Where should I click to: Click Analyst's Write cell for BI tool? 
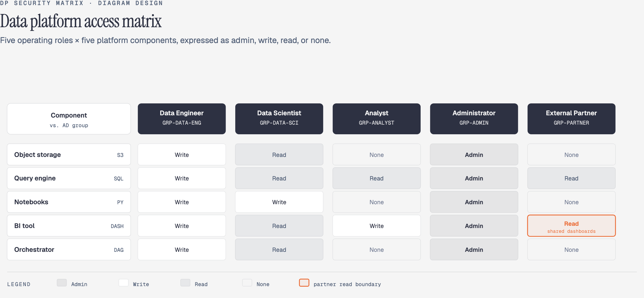[x=376, y=226]
